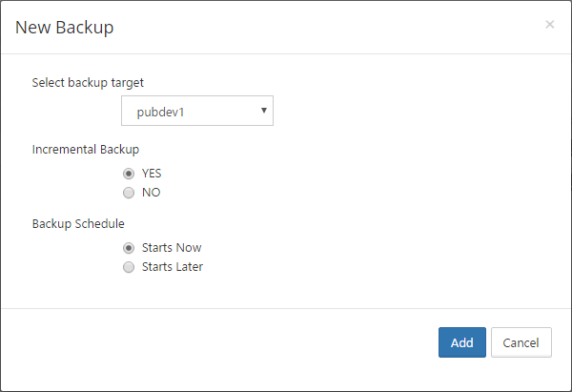This screenshot has width=572, height=392.
Task: Click the YES option label text
Action: (x=152, y=174)
